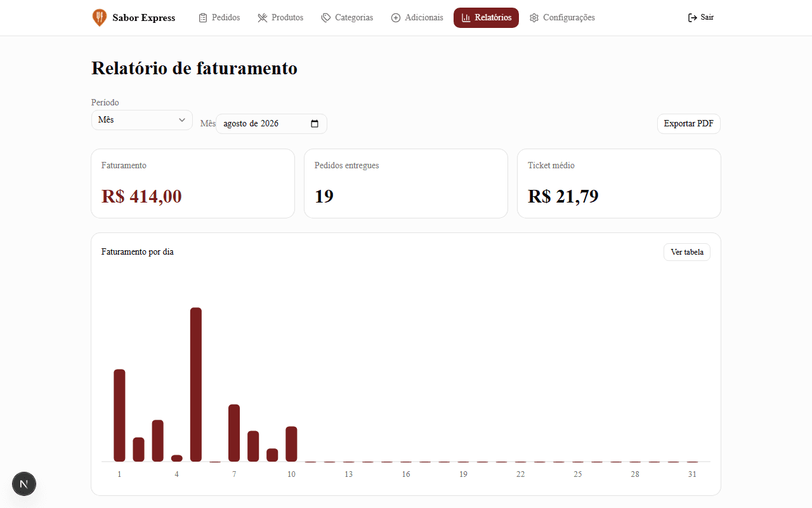Click the Ver tabela button
This screenshot has height=508, width=812.
click(x=687, y=252)
